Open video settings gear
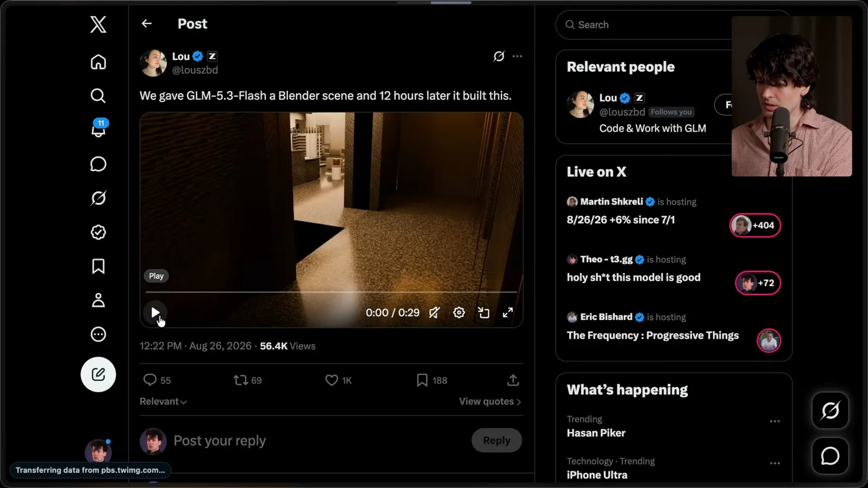Image resolution: width=868 pixels, height=488 pixels. tap(459, 312)
